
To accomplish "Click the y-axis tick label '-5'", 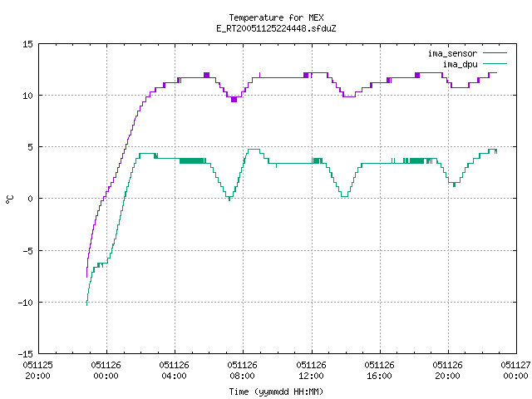I will 27,251.
